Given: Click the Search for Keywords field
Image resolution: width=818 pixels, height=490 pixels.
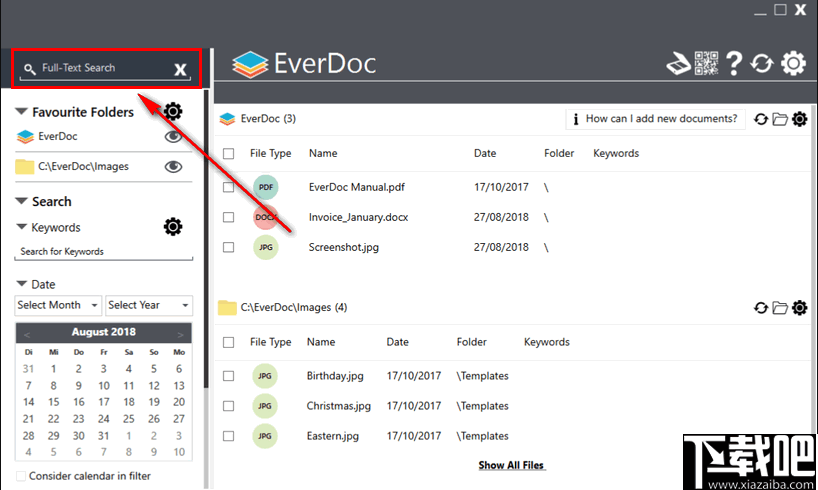Looking at the screenshot, I should point(104,252).
